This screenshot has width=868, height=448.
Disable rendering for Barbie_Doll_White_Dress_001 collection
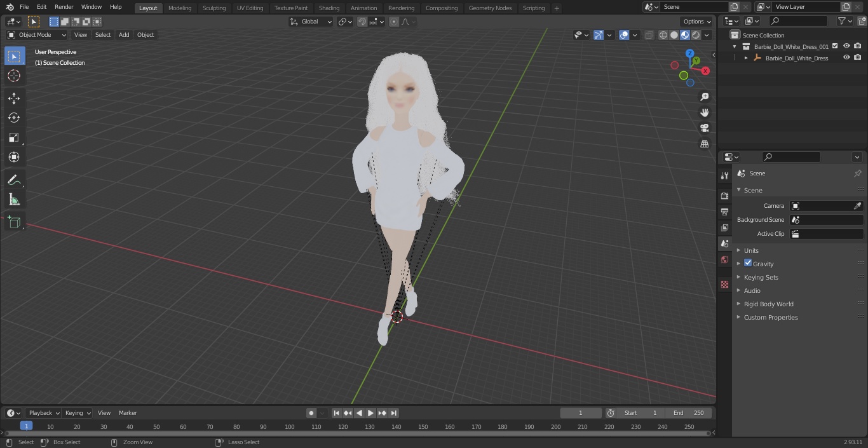coord(858,46)
